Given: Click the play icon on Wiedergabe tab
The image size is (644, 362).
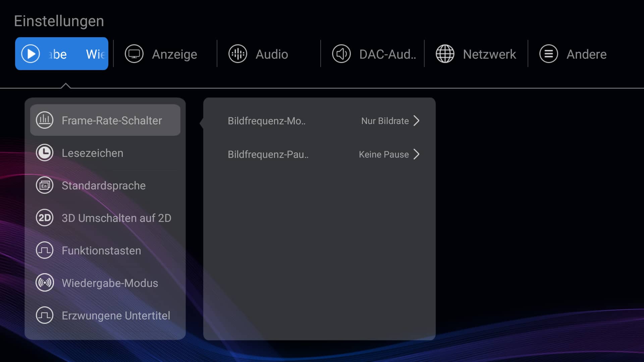Looking at the screenshot, I should point(31,54).
